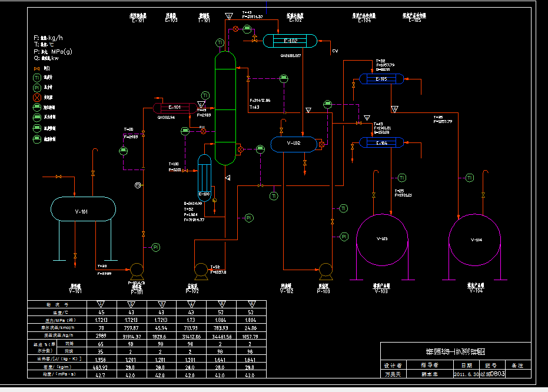Image resolution: width=548 pixels, height=392 pixels.
Task: Click the table cell reading 759.87
Action: [131, 328]
